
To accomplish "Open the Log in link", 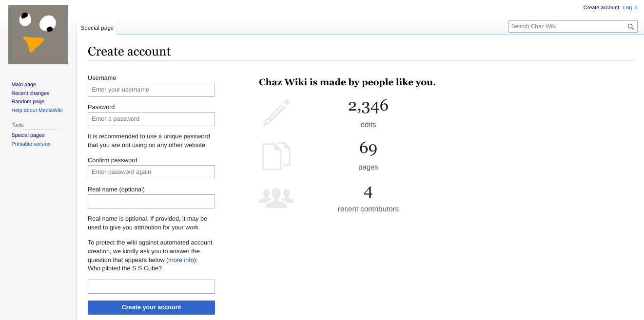I will [630, 7].
